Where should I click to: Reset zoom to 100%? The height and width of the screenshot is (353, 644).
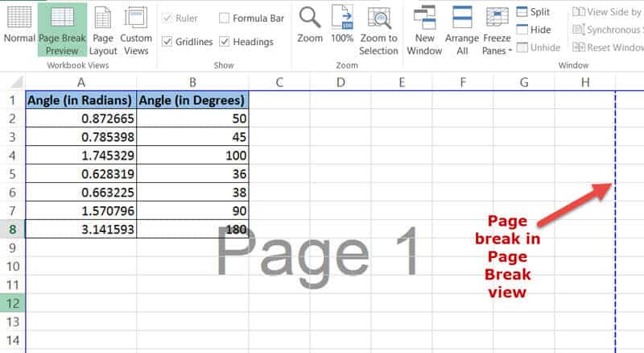(x=341, y=25)
